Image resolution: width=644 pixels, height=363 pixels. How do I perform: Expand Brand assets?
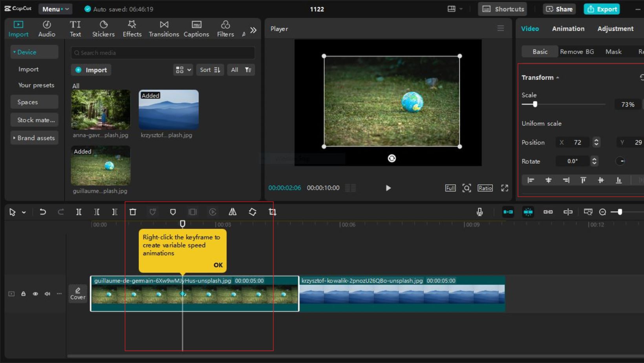[x=34, y=138]
